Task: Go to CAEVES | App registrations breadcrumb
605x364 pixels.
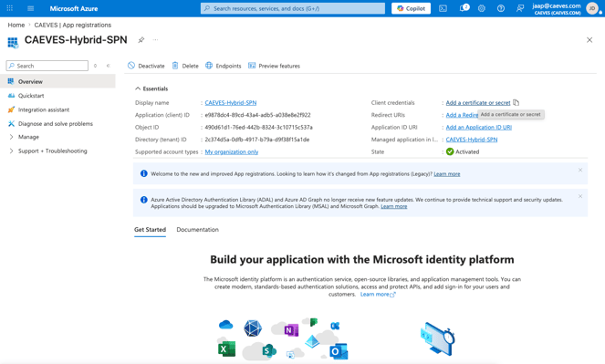Action: pos(72,25)
